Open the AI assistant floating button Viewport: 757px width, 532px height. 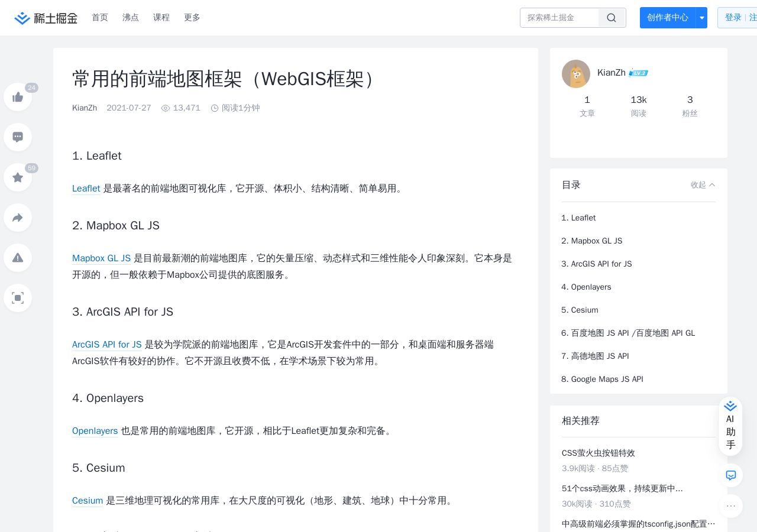click(730, 426)
